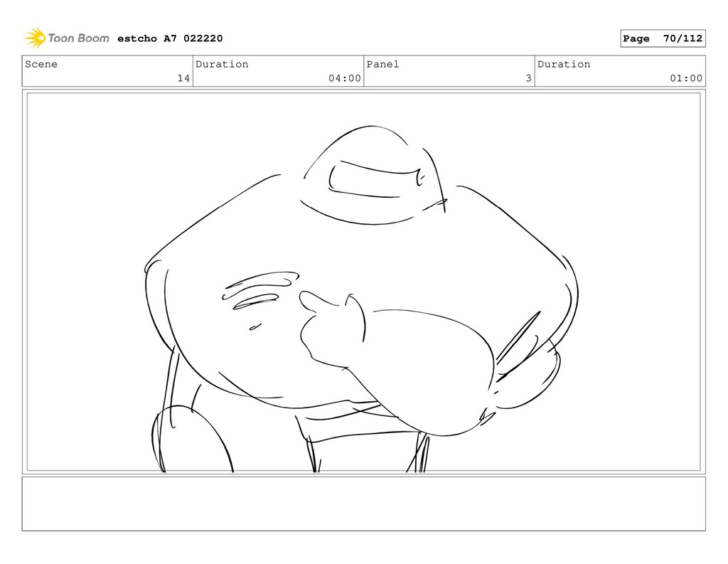Screen dimensions: 728x564
Task: Click the 'Panel' header label
Action: 382,64
